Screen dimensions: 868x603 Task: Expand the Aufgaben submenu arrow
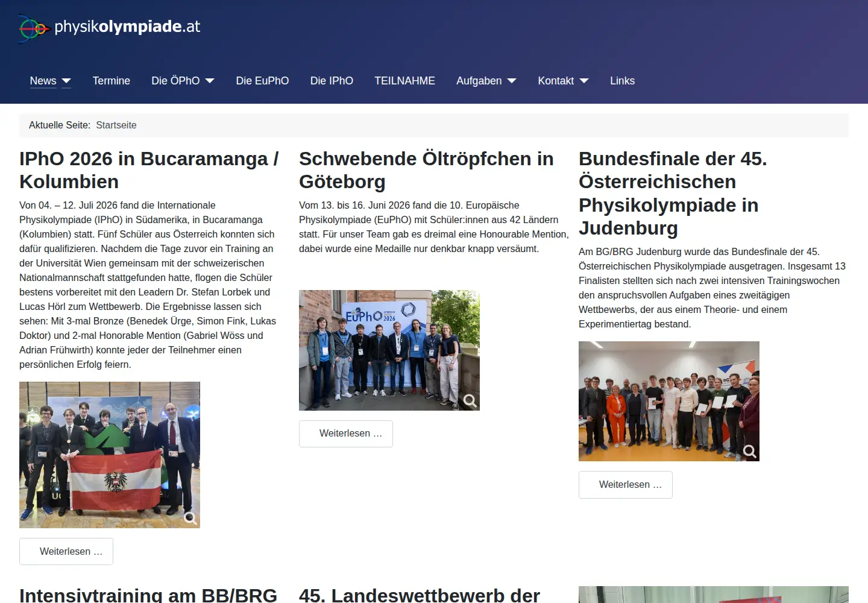click(512, 81)
